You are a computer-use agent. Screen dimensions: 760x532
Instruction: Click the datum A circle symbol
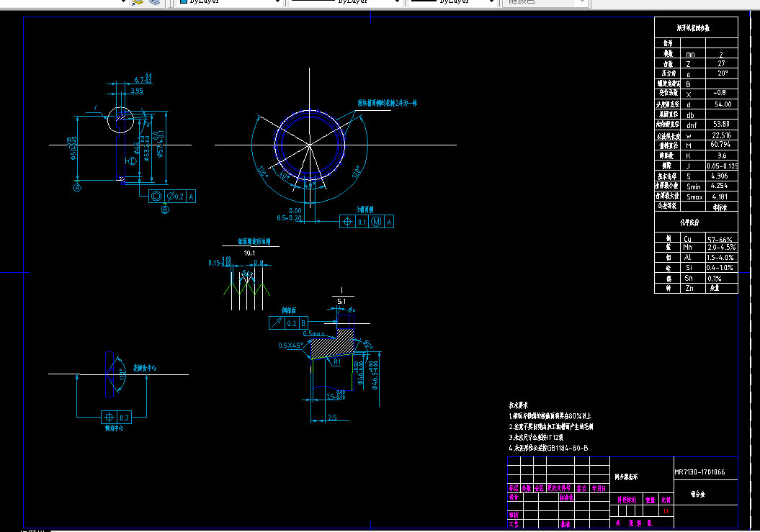(77, 187)
